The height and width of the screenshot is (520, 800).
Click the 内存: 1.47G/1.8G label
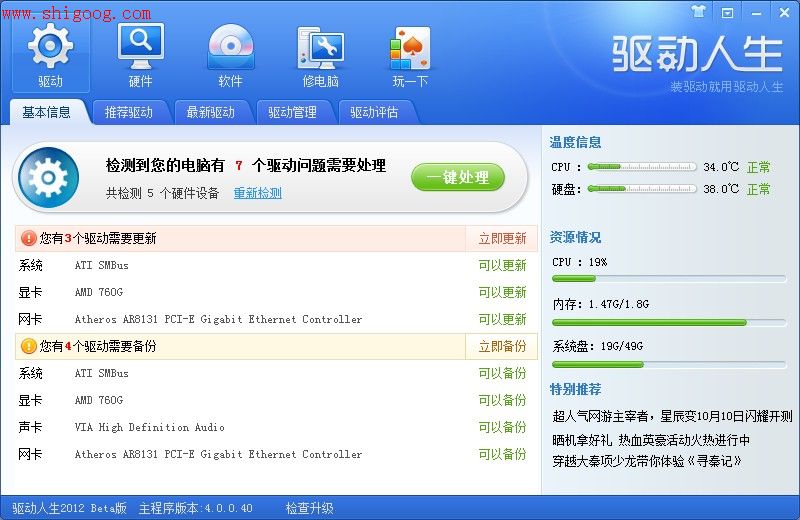point(601,305)
